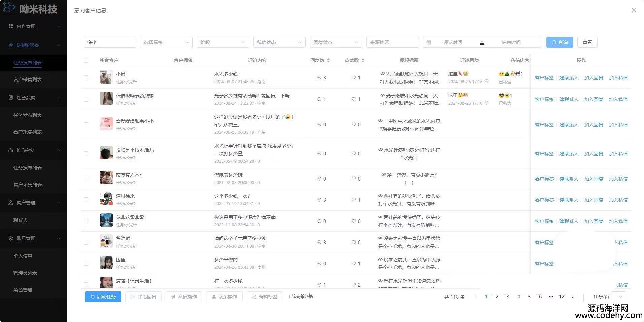Click the 客户管理 person icon
The height and width of the screenshot is (322, 644).
point(11,203)
